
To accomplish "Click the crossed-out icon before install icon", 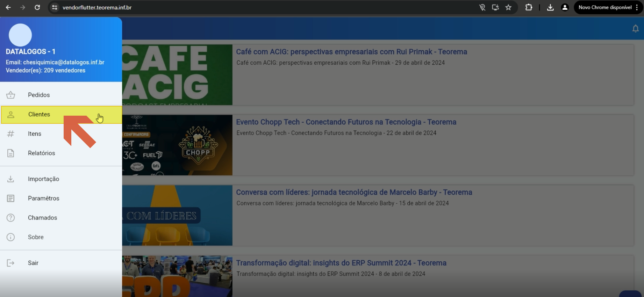I will [482, 7].
